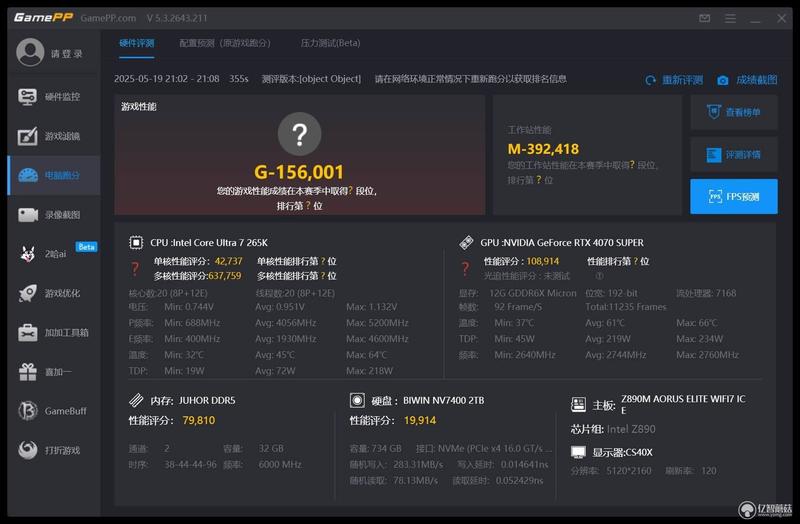The width and height of the screenshot is (800, 524).
Task: Click CPU multi-core score 637,759
Action: pos(224,276)
